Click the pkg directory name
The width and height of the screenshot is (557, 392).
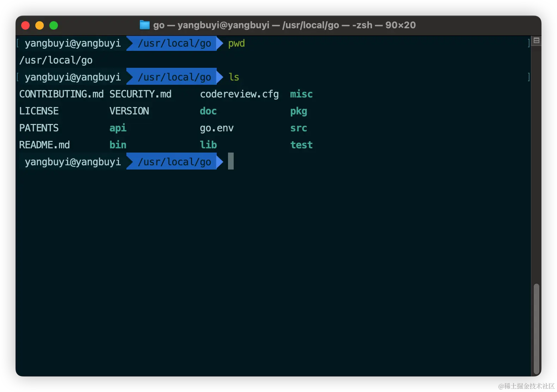tap(299, 112)
